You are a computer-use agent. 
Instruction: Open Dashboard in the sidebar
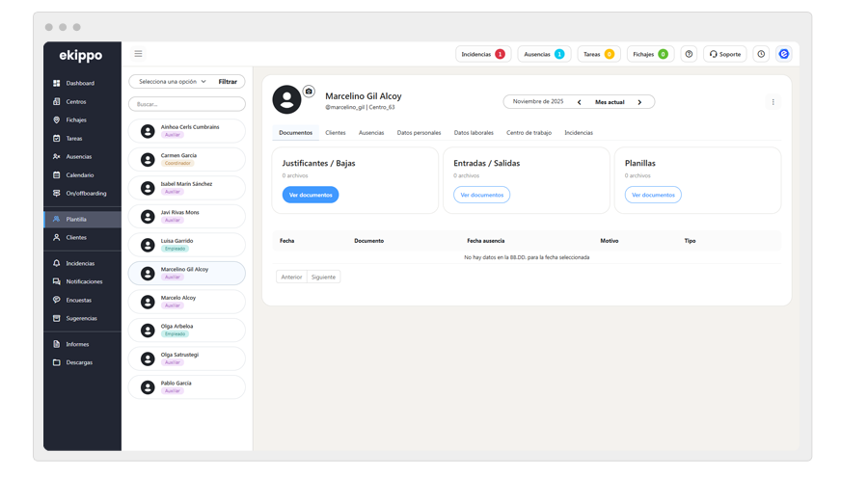click(x=80, y=84)
